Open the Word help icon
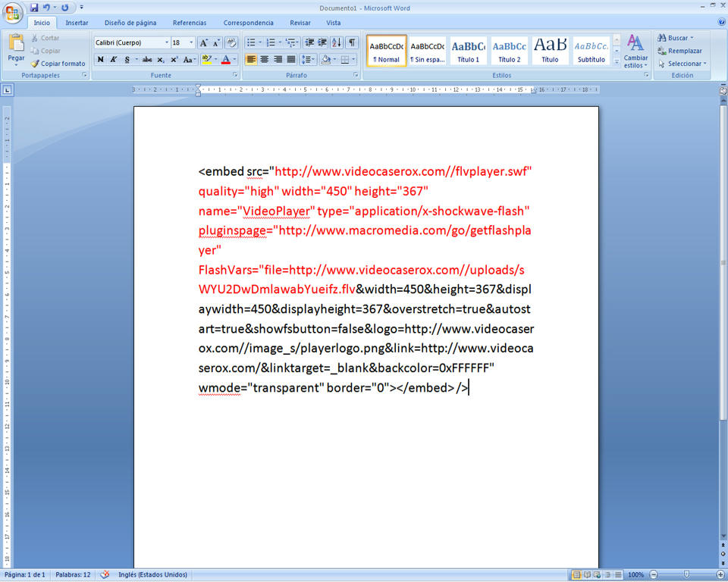This screenshot has height=582, width=728. [720, 23]
